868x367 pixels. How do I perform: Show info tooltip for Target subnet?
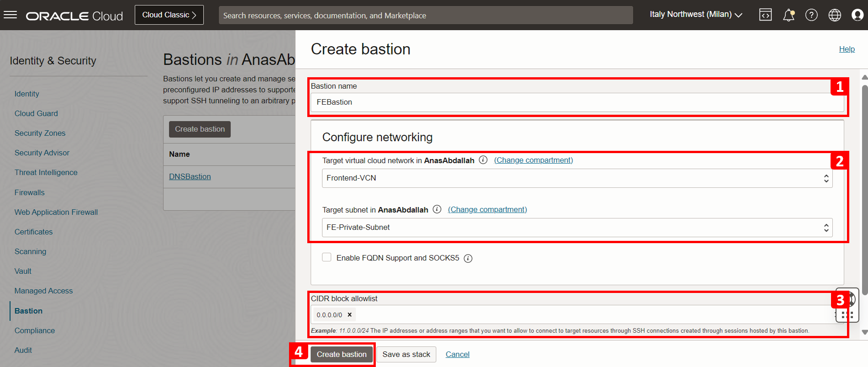(x=437, y=209)
